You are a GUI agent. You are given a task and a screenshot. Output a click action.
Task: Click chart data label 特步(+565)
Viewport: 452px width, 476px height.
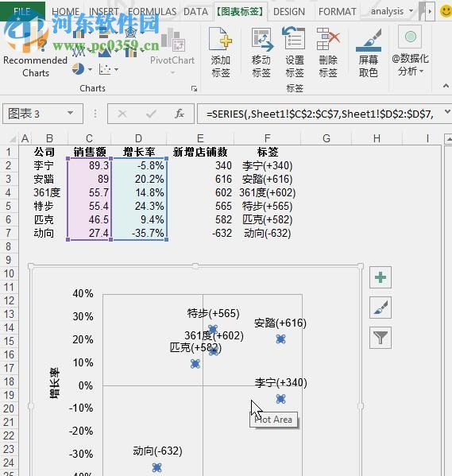(213, 313)
